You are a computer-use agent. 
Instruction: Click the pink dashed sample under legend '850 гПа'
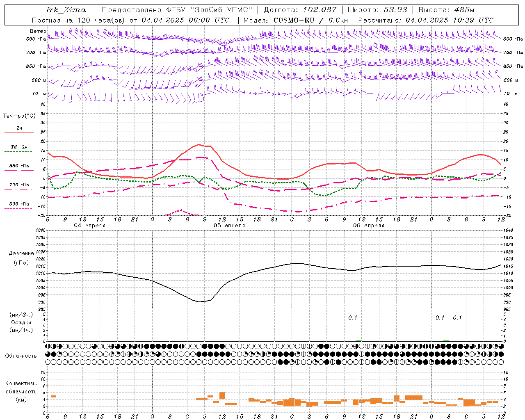19,171
